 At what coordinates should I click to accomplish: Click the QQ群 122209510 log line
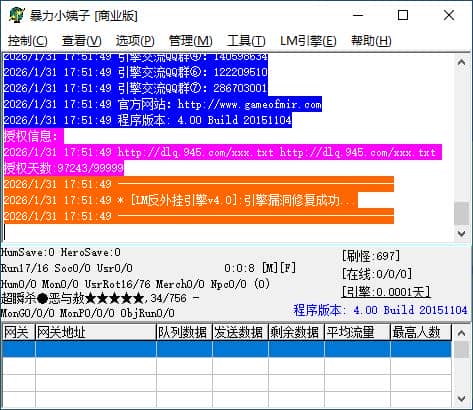(136, 72)
